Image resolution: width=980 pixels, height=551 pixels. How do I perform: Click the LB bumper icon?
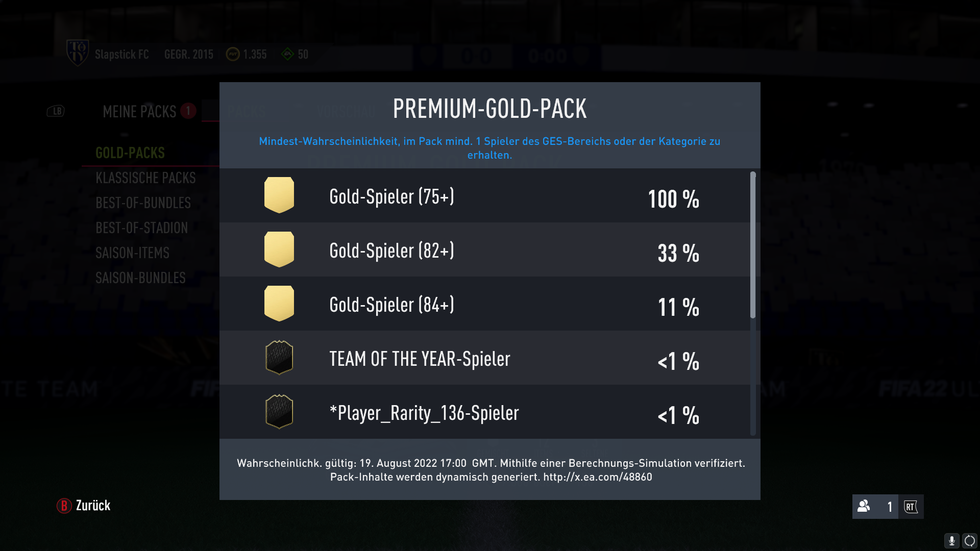pos(56,111)
